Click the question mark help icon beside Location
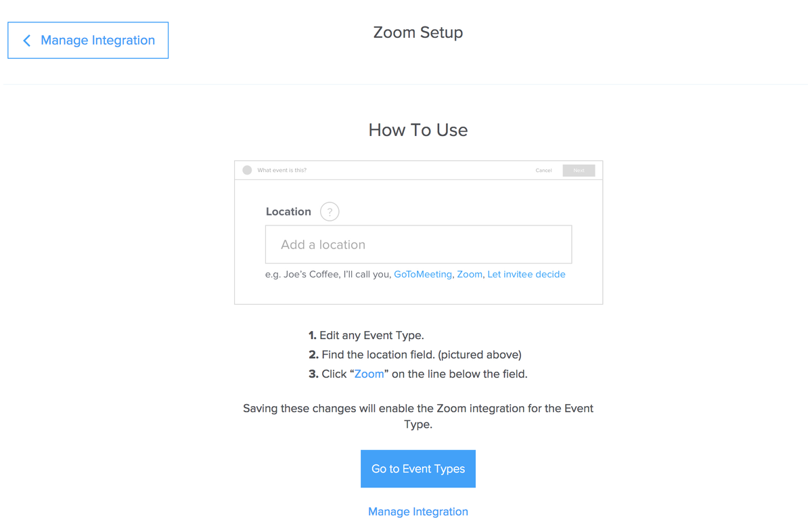The image size is (812, 528). coord(330,212)
